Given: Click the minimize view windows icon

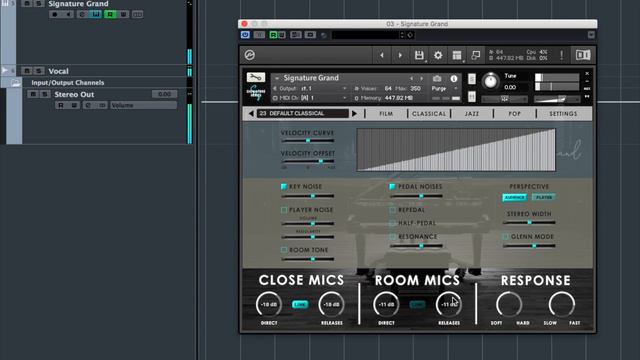Looking at the screenshot, I should click(476, 55).
